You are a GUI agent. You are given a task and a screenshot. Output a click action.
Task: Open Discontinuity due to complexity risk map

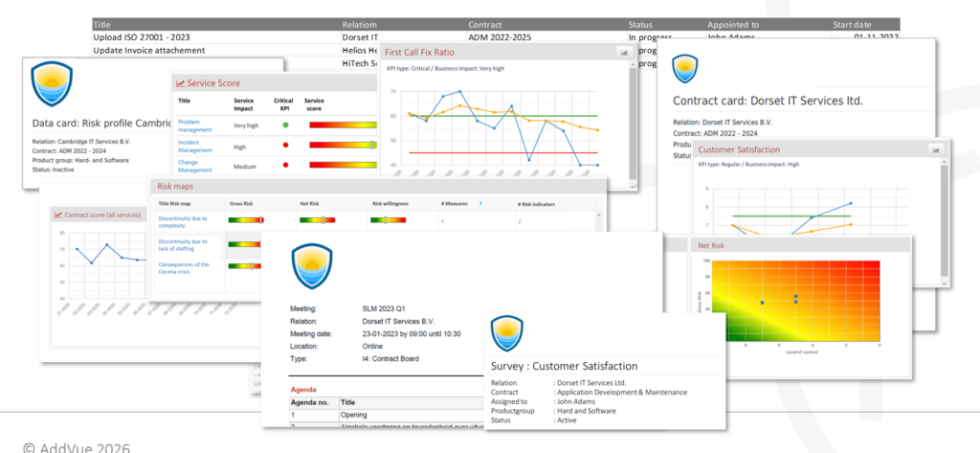(182, 221)
